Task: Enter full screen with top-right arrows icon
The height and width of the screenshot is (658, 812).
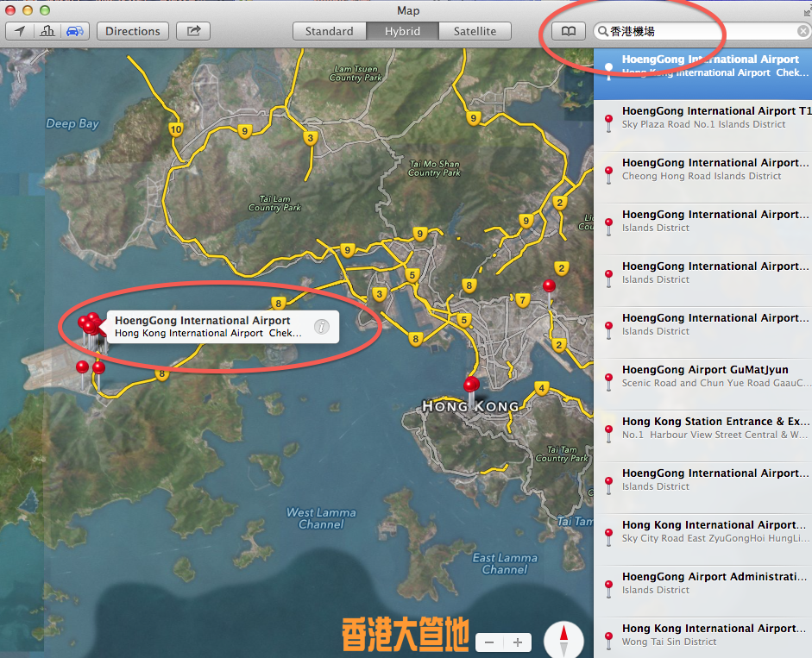Action: tap(808, 12)
